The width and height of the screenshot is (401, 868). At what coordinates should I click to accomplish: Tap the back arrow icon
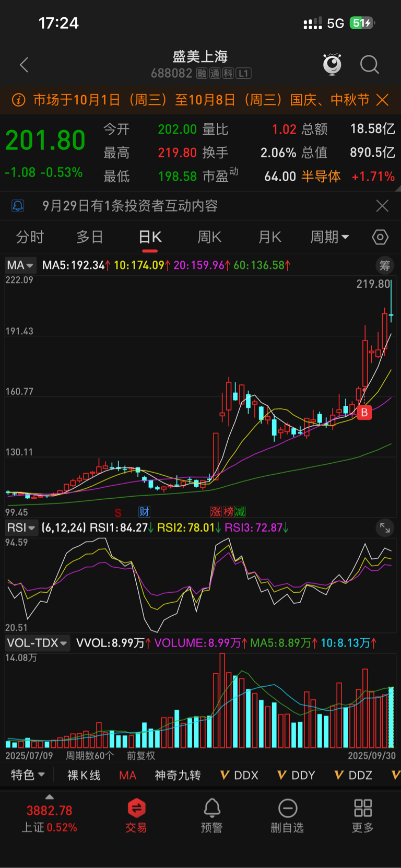pyautogui.click(x=23, y=65)
